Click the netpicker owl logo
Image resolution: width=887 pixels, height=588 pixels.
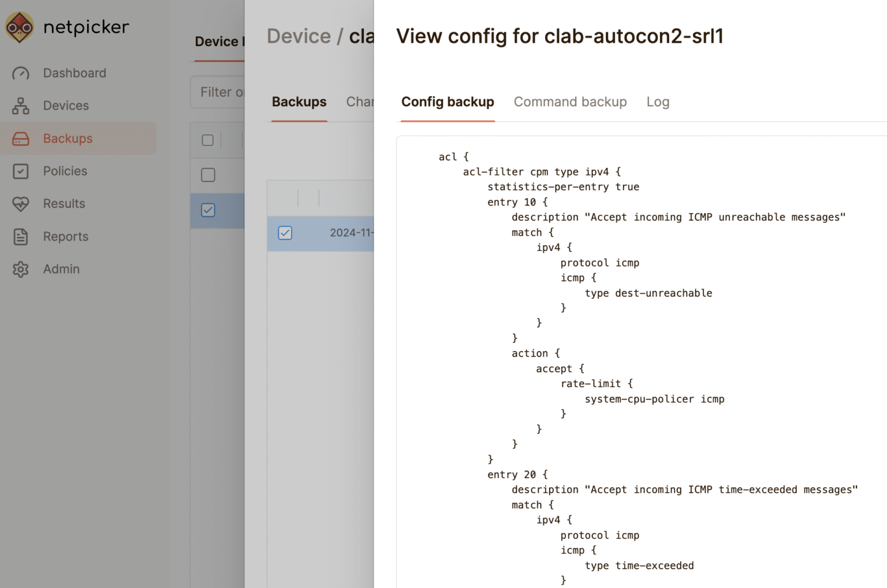19,26
